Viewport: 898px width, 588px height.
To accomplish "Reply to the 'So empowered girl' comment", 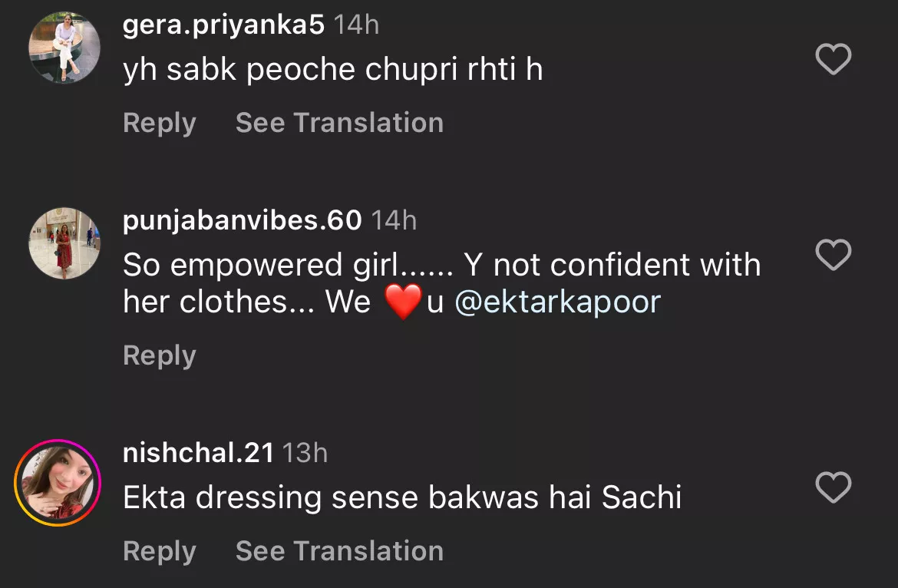I will (160, 355).
